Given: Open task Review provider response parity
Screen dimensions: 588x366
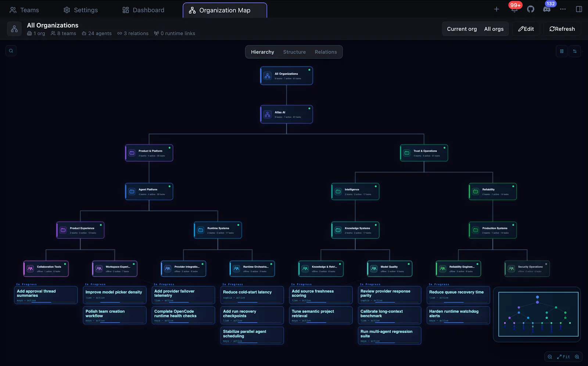Looking at the screenshot, I should click(x=390, y=295).
